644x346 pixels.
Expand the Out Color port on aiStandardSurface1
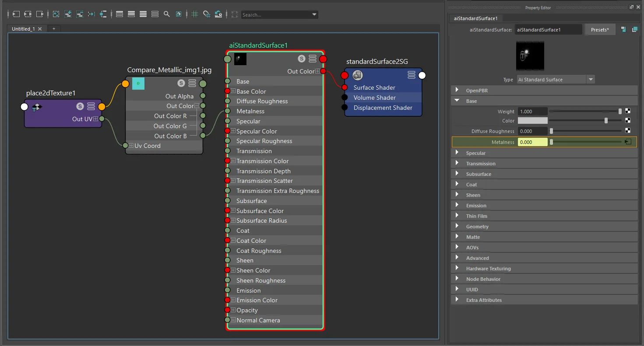pyautogui.click(x=317, y=71)
